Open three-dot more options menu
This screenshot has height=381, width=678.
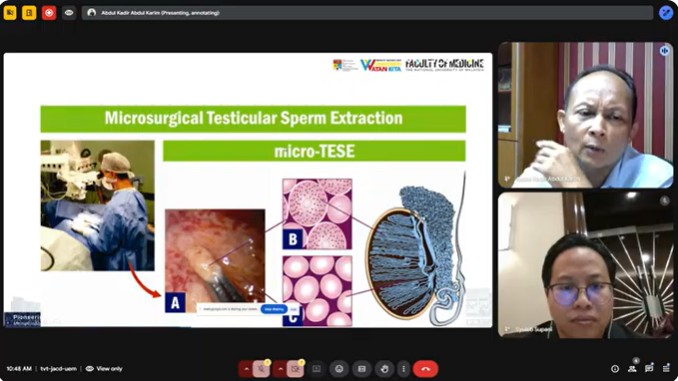(x=403, y=369)
